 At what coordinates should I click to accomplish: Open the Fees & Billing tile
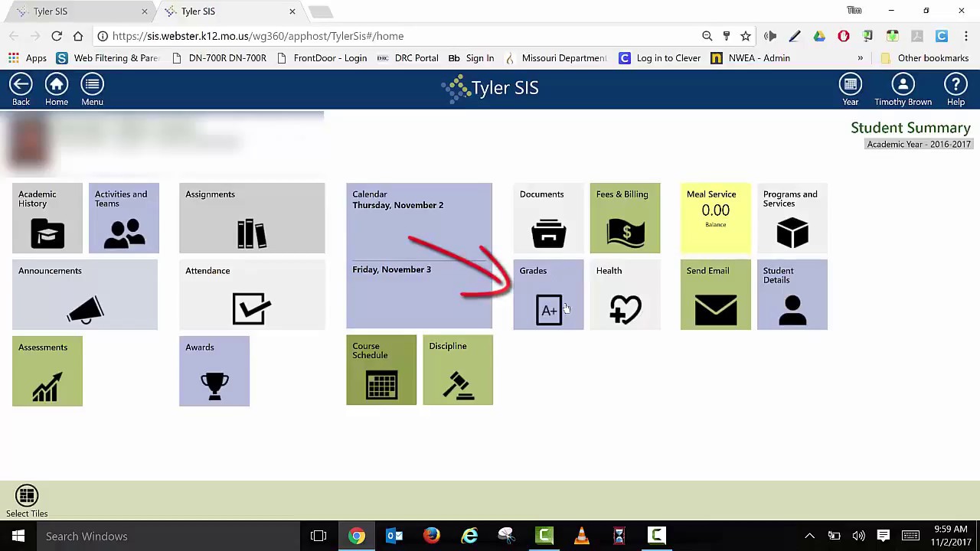tap(625, 218)
